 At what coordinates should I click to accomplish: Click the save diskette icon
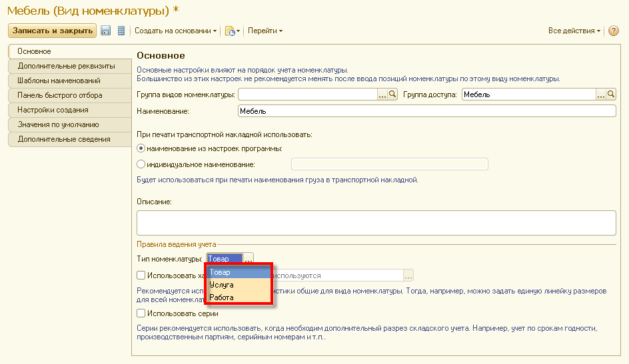[x=105, y=31]
